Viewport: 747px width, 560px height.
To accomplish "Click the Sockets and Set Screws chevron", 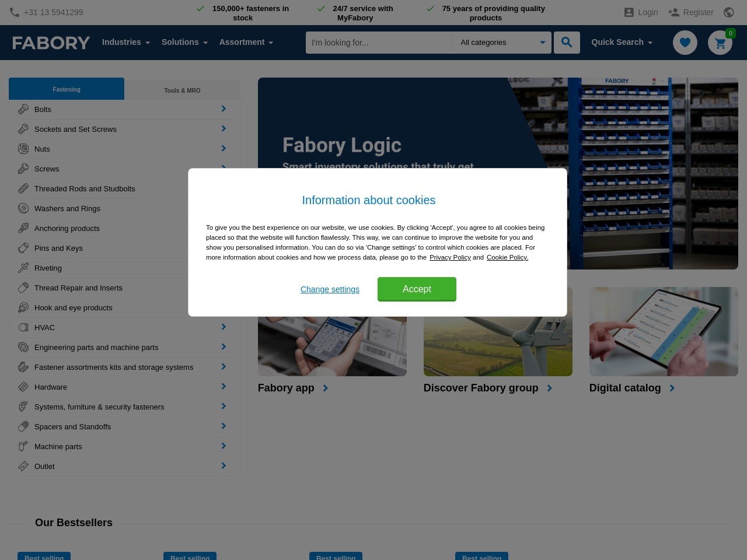I will [224, 128].
